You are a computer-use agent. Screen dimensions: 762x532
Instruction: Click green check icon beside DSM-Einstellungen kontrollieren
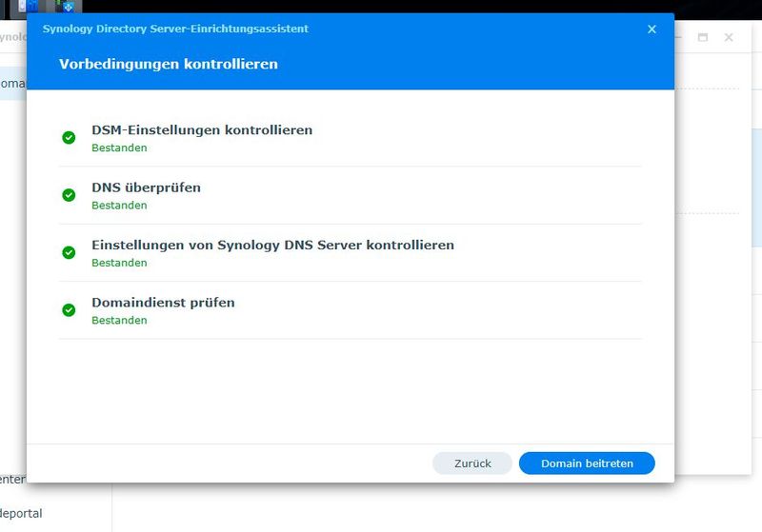tap(69, 138)
